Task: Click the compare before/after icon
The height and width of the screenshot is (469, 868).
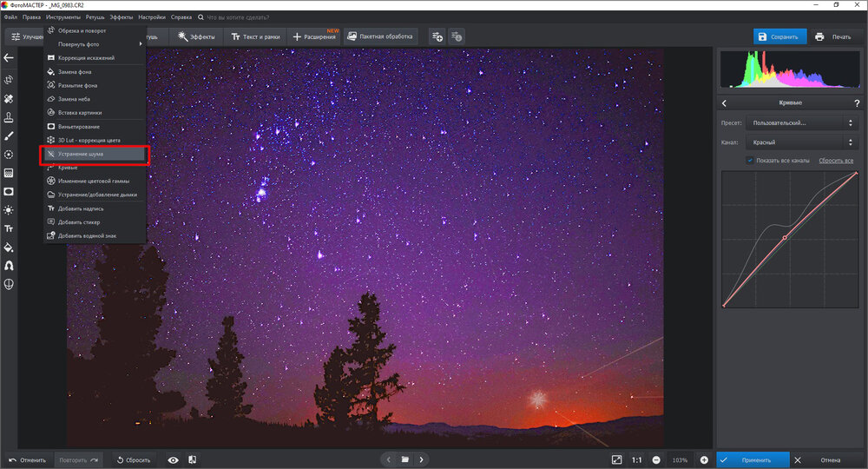Action: (x=192, y=459)
